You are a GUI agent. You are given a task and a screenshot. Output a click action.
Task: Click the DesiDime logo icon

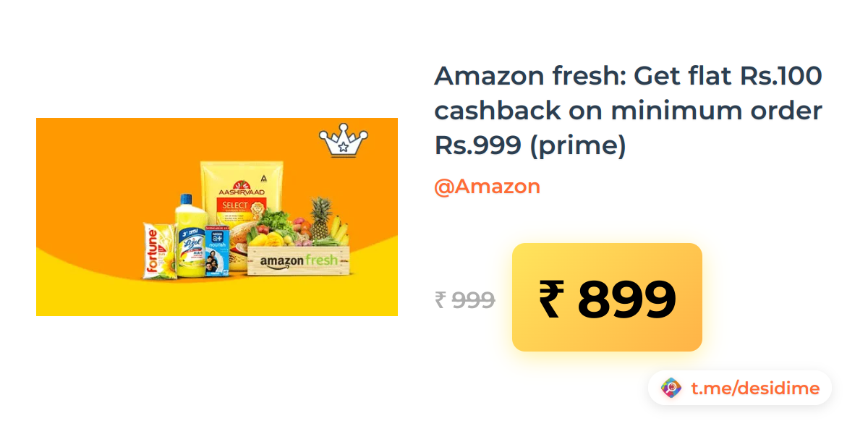[672, 388]
